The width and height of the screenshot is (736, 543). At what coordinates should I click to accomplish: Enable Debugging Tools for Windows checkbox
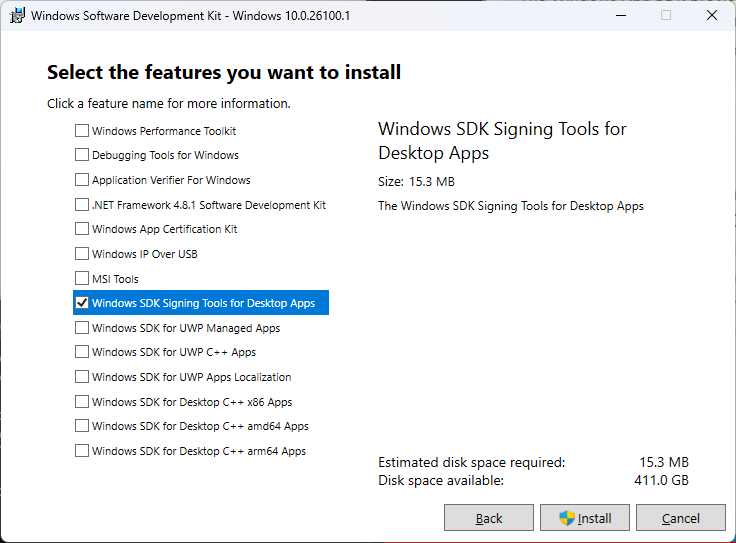point(82,154)
